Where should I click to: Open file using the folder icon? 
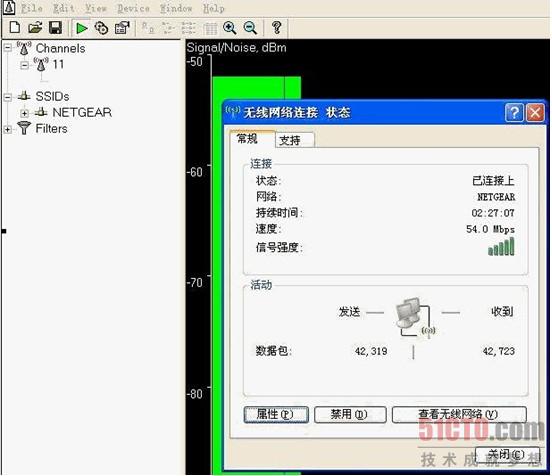35,27
